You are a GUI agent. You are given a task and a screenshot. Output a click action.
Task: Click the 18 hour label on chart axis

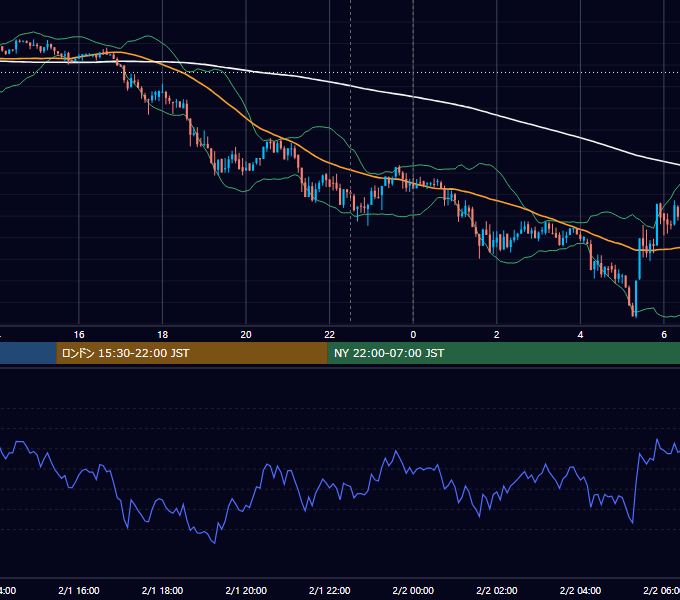[x=163, y=335]
